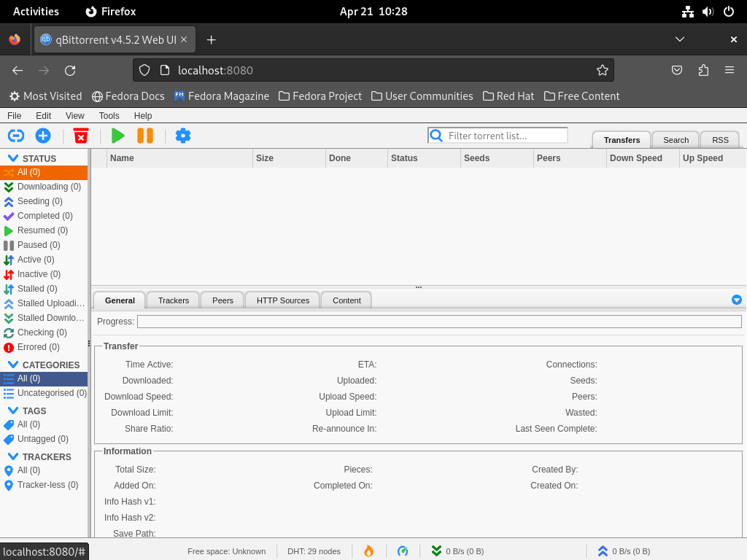Open the Trackers tab in details panel
This screenshot has height=560, width=747.
172,300
